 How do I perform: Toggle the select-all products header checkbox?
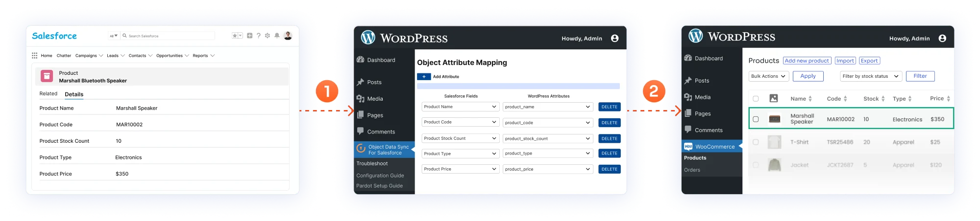coord(756,99)
